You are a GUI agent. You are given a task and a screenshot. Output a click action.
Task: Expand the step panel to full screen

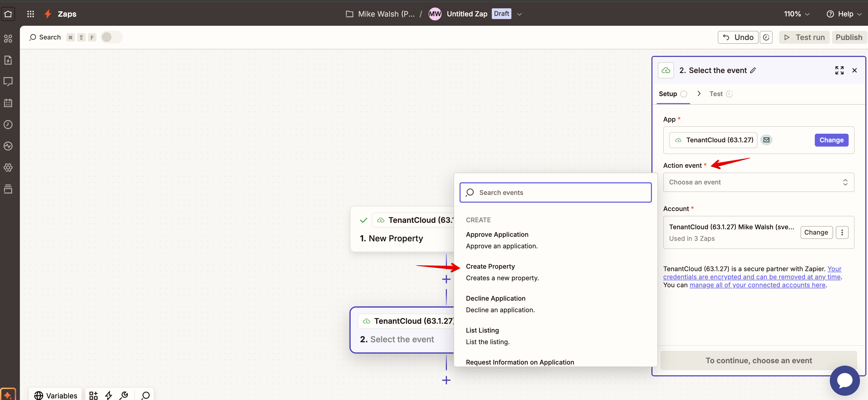tap(839, 70)
